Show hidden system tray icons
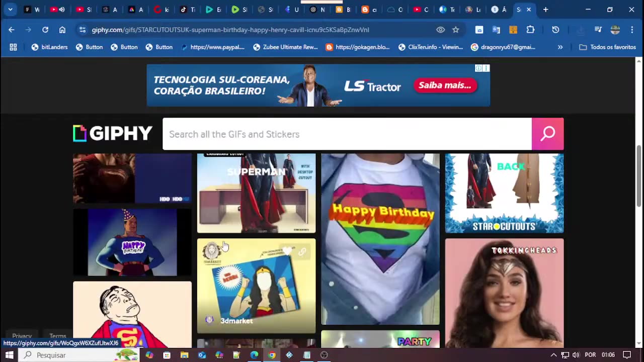644x362 pixels. coord(553,355)
